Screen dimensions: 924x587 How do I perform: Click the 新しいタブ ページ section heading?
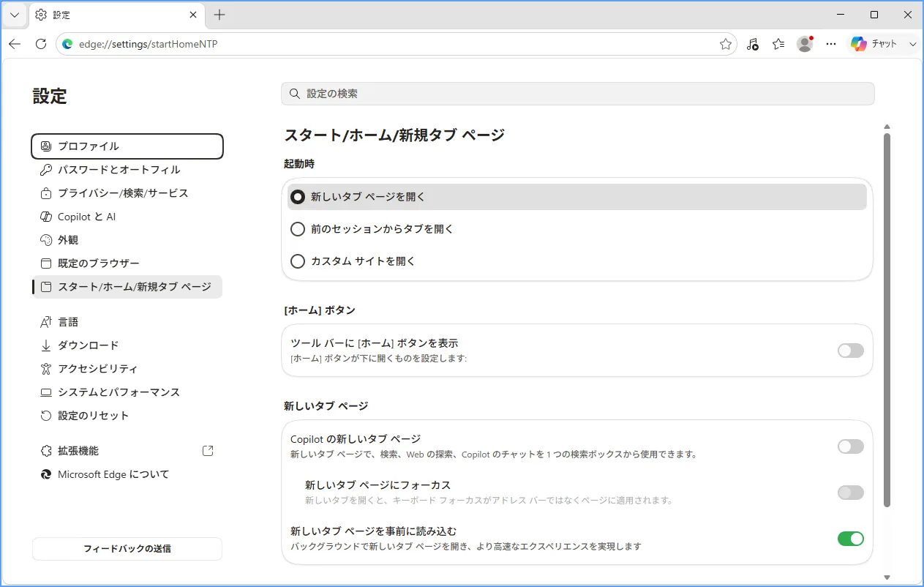click(326, 405)
